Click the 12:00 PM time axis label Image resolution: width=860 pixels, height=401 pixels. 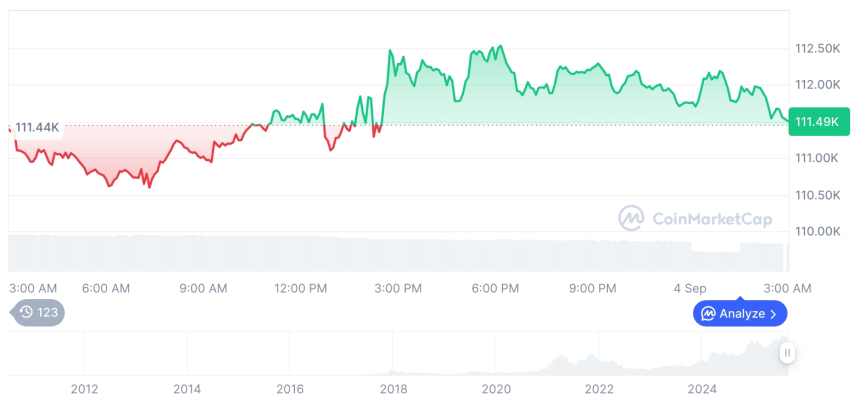[x=301, y=288]
